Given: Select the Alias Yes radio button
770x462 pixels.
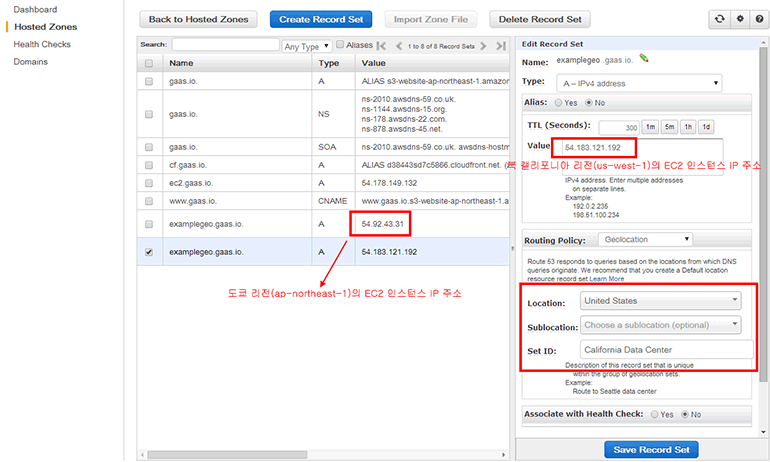Looking at the screenshot, I should (x=561, y=102).
